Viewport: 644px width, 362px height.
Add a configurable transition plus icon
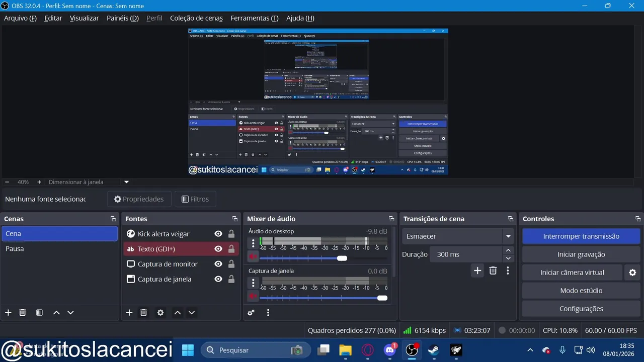[x=477, y=270]
